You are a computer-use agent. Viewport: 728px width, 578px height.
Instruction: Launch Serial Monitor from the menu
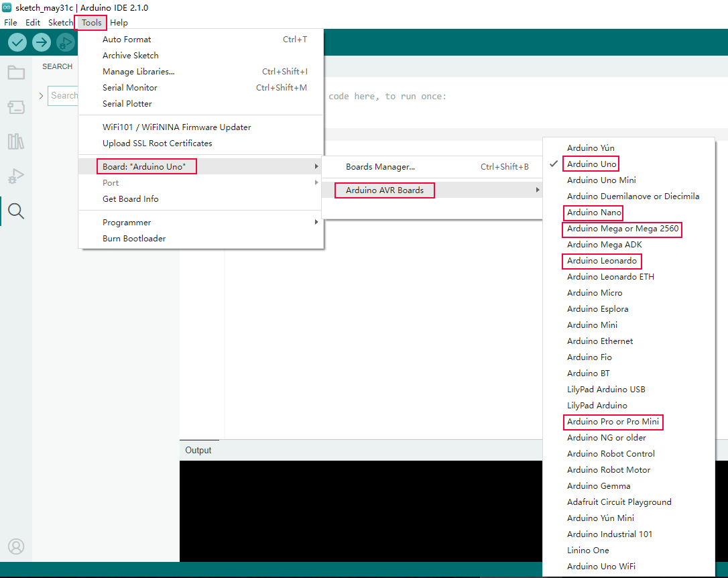(200, 87)
